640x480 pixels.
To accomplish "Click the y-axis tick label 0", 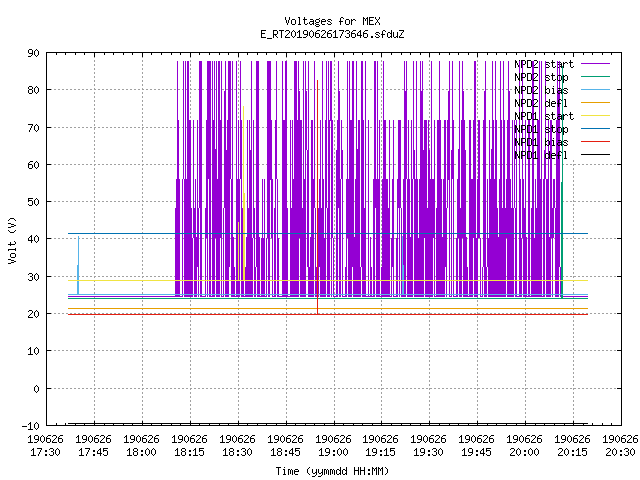I will [x=37, y=389].
